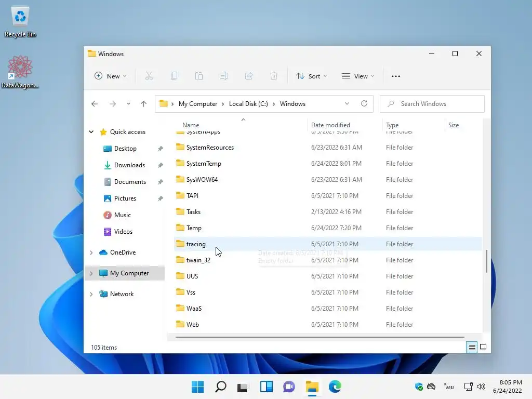Image resolution: width=532 pixels, height=399 pixels.
Task: Open taskbar Search
Action: (220, 387)
